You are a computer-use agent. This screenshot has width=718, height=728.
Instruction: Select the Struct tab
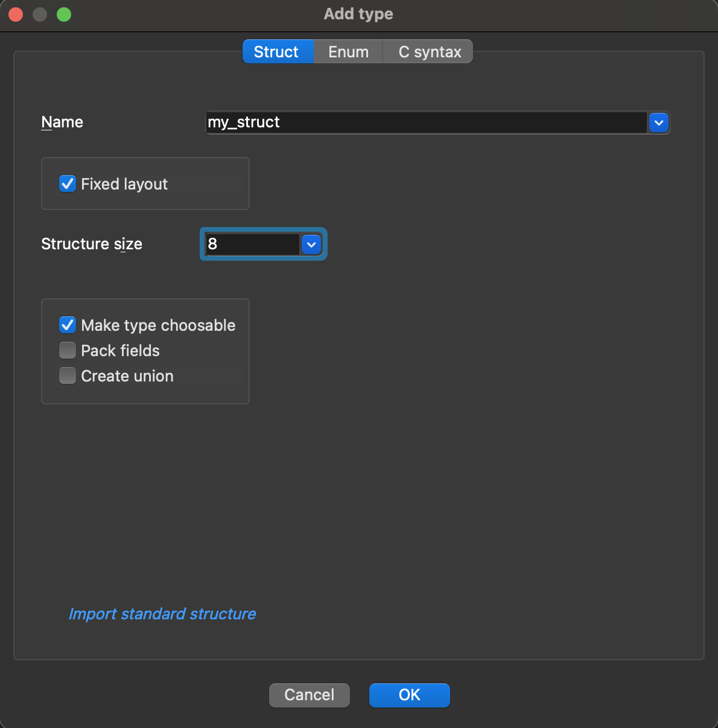[277, 51]
